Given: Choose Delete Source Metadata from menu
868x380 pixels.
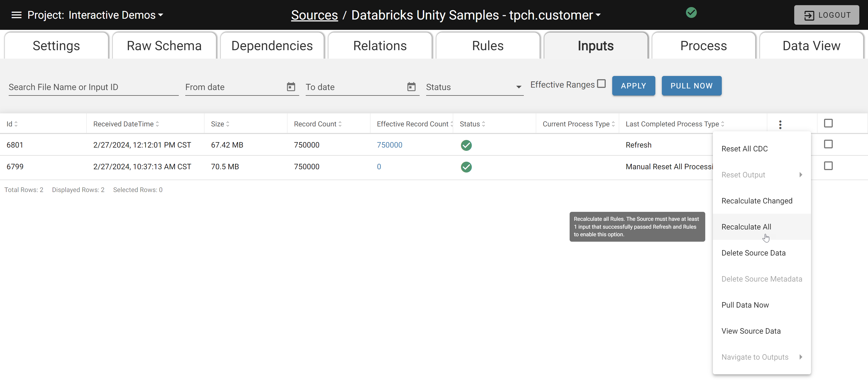Looking at the screenshot, I should click(761, 279).
